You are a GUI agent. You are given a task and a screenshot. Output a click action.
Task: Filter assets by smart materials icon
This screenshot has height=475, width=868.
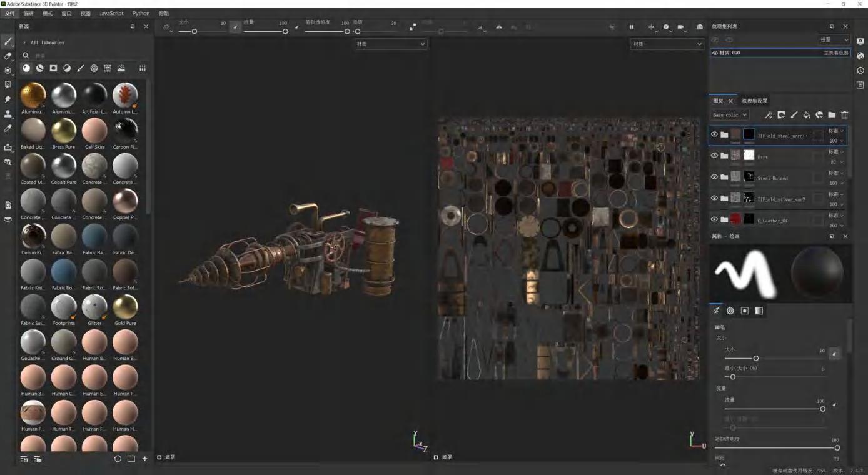(39, 68)
